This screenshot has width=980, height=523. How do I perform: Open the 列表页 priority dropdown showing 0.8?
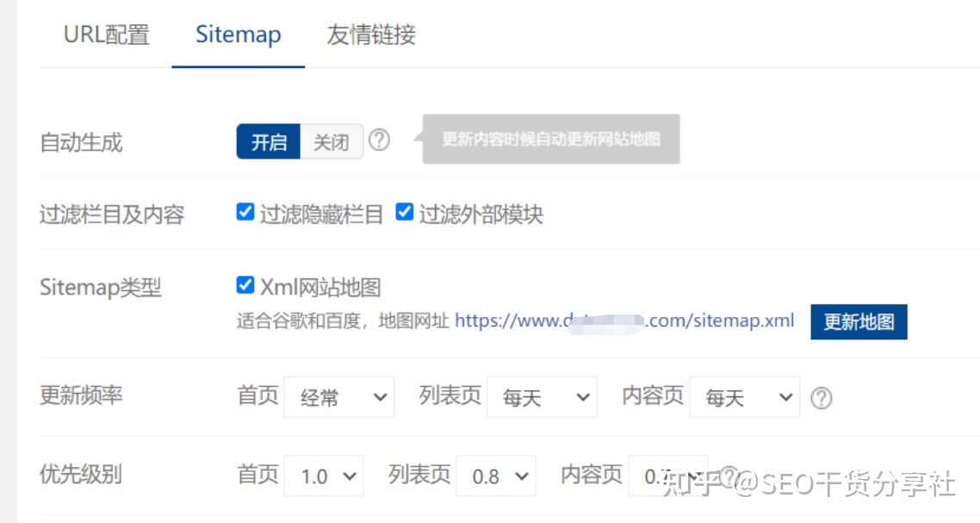click(x=497, y=475)
